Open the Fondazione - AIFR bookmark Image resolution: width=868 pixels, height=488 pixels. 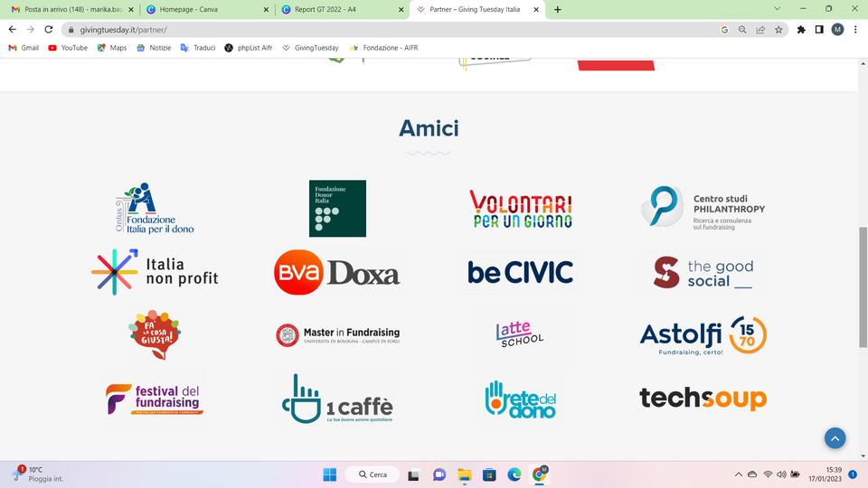384,48
